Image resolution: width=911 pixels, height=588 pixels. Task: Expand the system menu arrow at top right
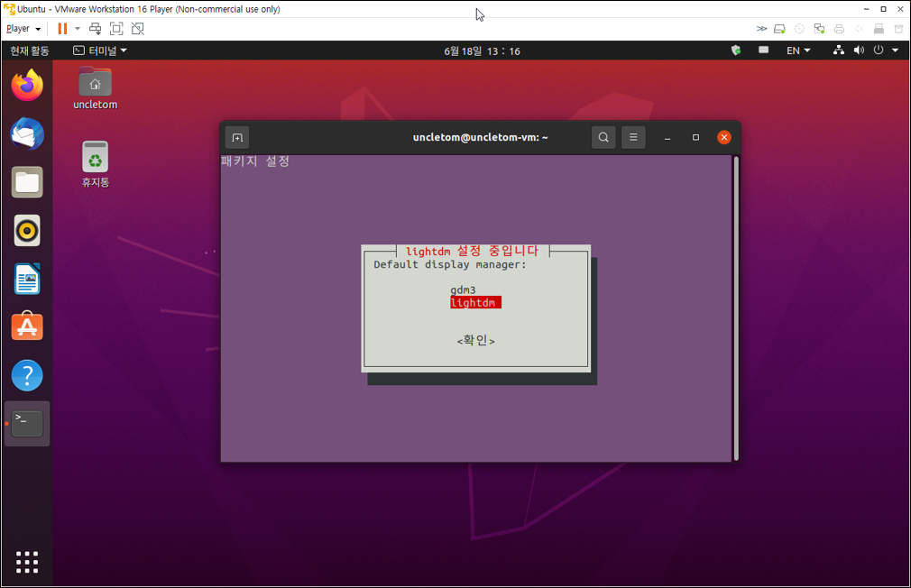point(896,51)
